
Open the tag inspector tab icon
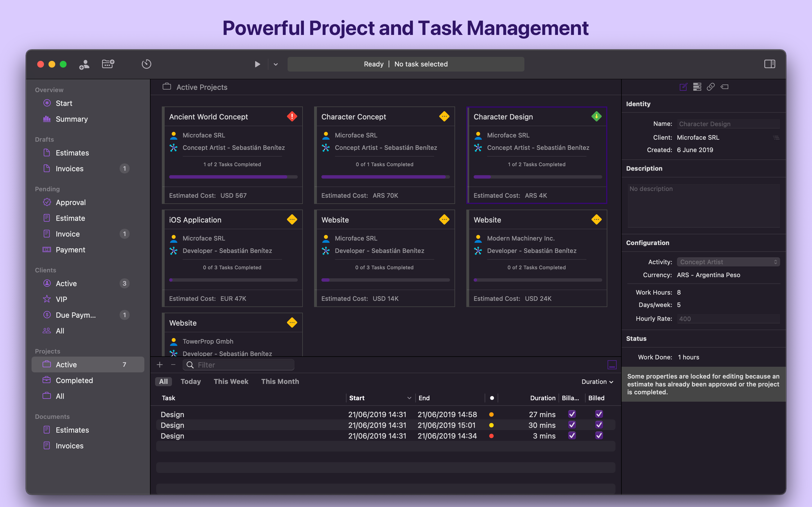(x=724, y=87)
